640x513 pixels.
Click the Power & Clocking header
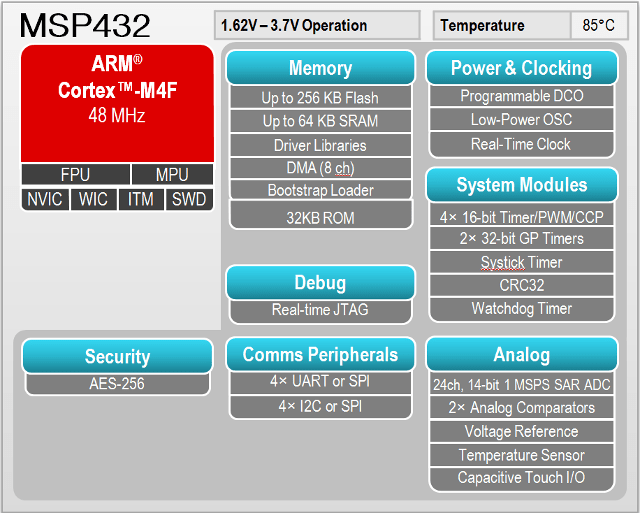522,68
